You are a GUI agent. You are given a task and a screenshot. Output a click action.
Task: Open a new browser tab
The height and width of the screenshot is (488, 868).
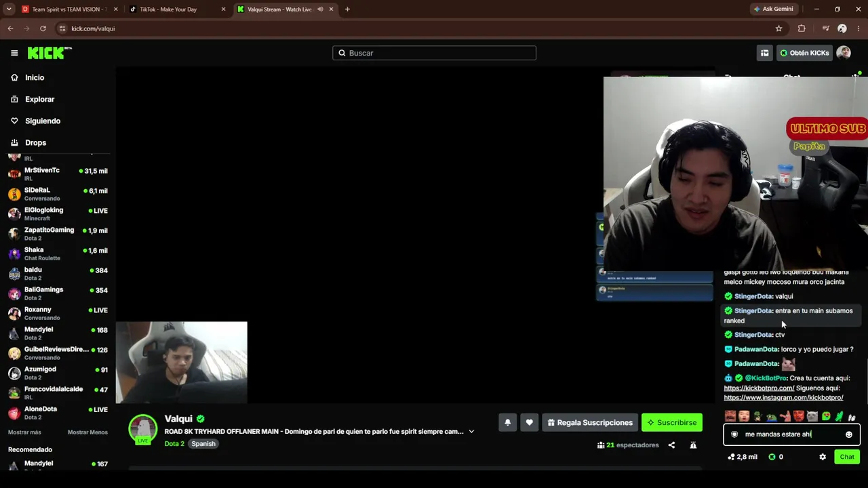(347, 9)
